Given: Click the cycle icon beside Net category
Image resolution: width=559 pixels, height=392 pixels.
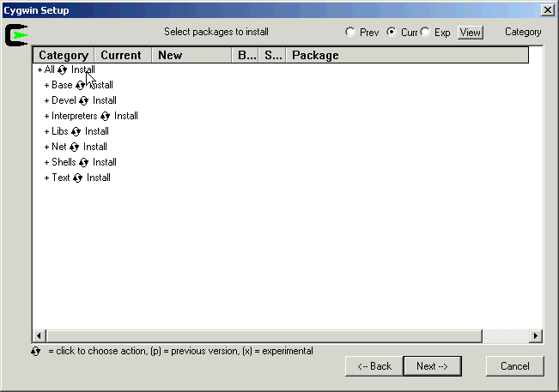Looking at the screenshot, I should [x=74, y=147].
